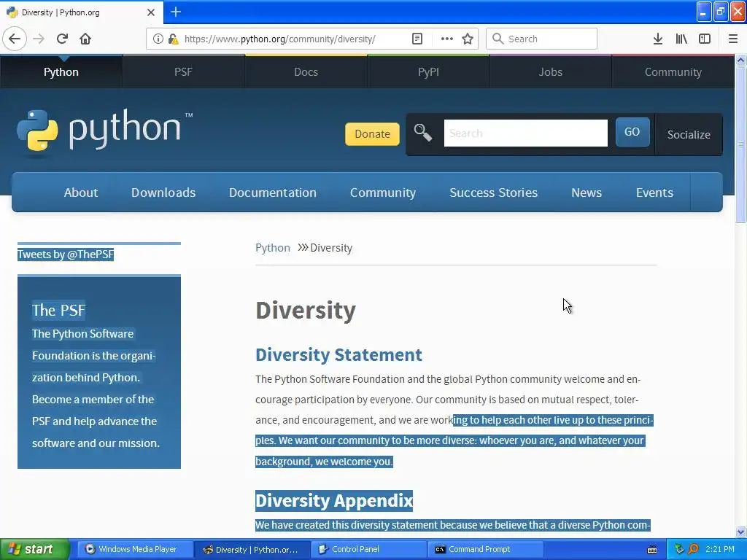This screenshot has width=747, height=560.
Task: Toggle reader view icon in address bar
Action: [x=417, y=39]
